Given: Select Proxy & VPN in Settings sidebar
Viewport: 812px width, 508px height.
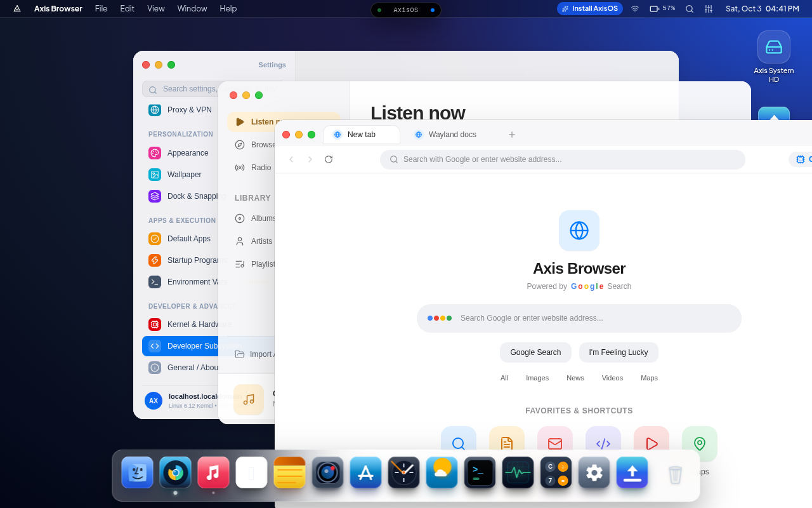Looking at the screenshot, I should point(180,110).
